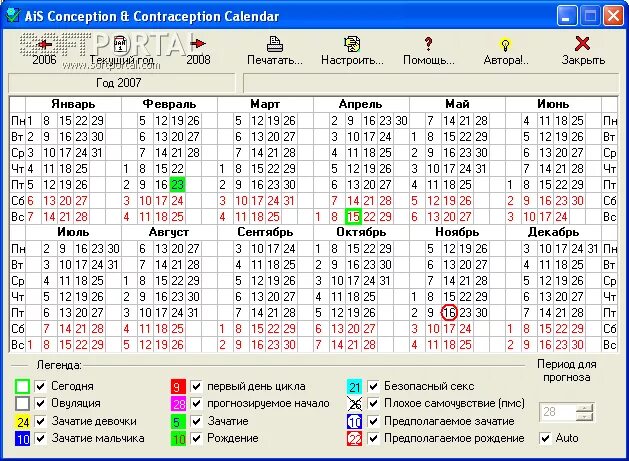Toggle the Овуляция checkbox
The width and height of the screenshot is (629, 461).
point(40,403)
